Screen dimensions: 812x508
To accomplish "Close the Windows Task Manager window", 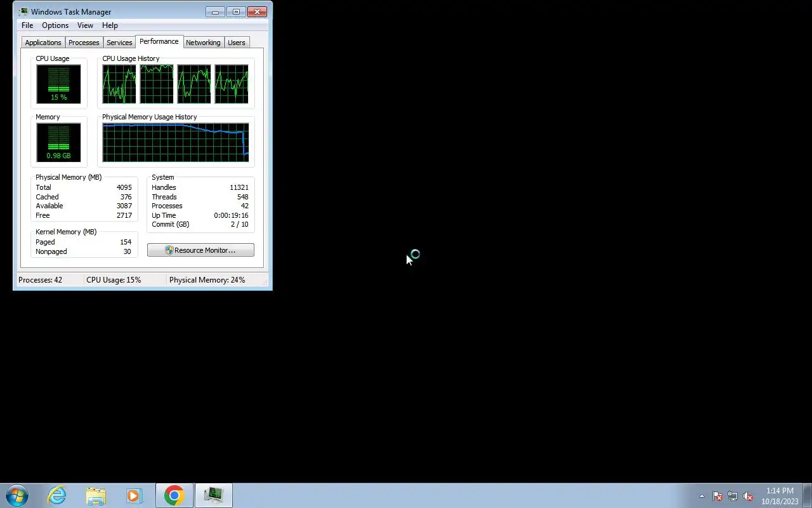I will point(257,11).
